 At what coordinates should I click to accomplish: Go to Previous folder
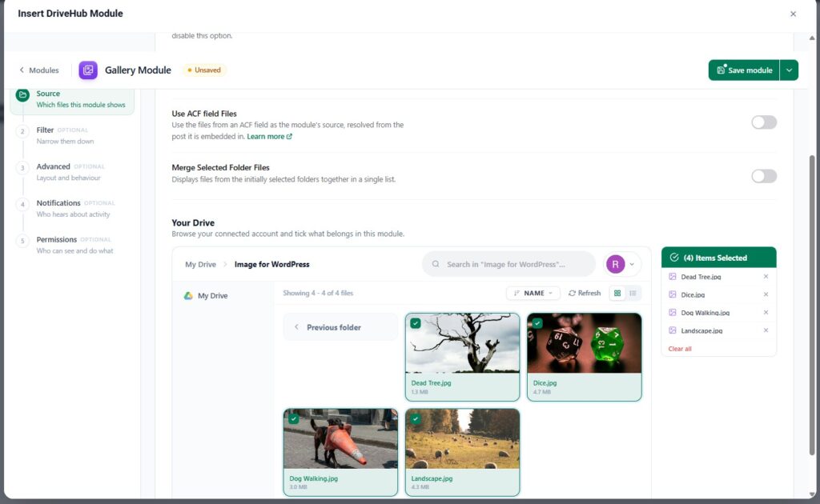(x=340, y=327)
